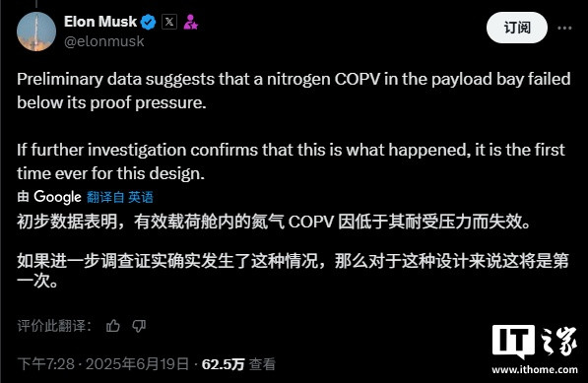Click the blue verified checkmark badge

[148, 22]
